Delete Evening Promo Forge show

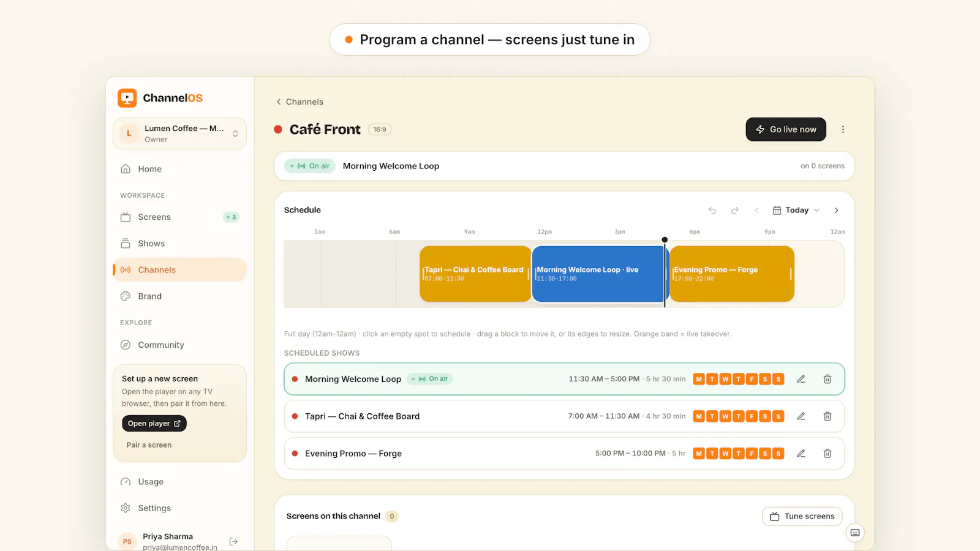827,454
